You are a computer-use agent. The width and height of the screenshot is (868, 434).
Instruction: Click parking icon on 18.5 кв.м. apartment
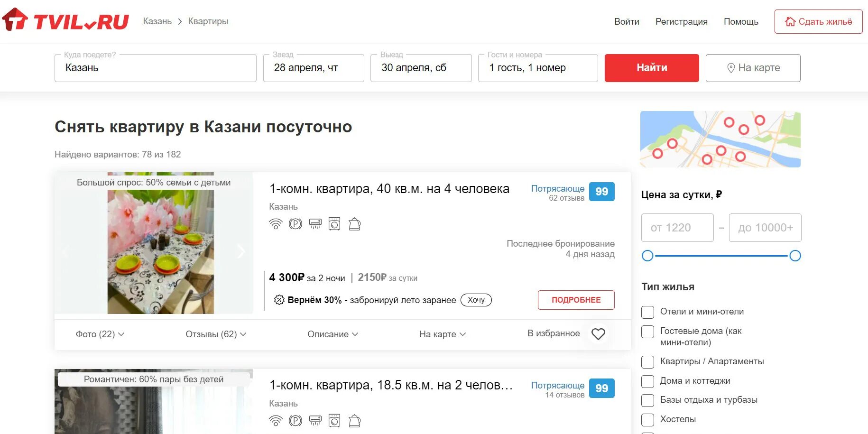click(x=295, y=421)
